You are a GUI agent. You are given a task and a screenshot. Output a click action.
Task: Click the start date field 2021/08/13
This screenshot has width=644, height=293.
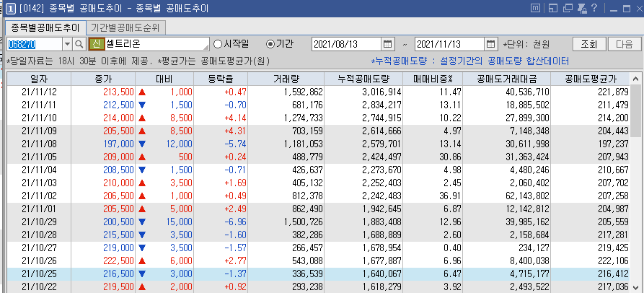[347, 44]
